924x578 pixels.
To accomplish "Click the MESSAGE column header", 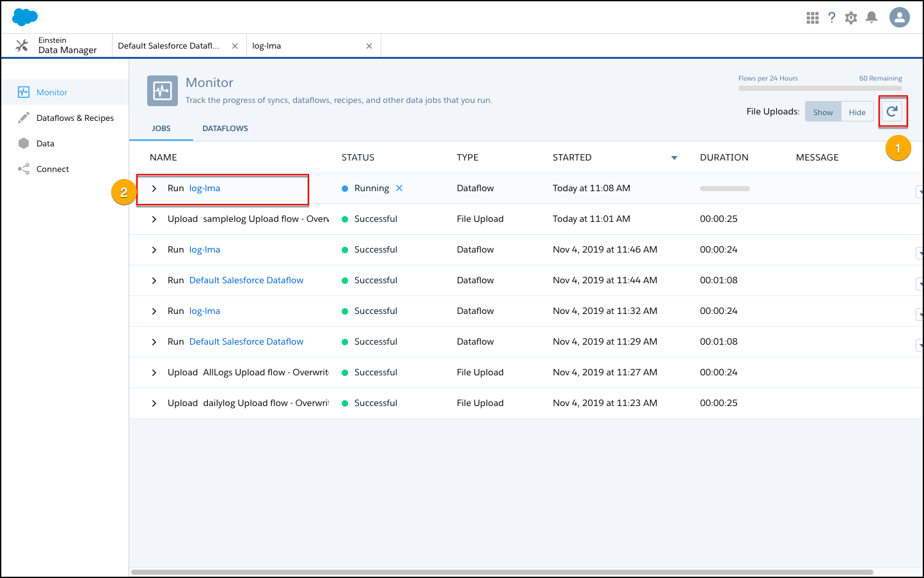I will (817, 157).
